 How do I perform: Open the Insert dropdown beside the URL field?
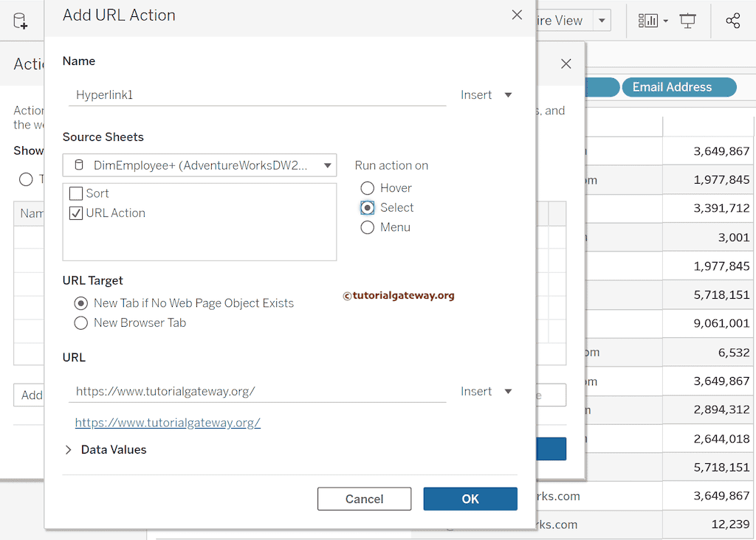click(487, 391)
